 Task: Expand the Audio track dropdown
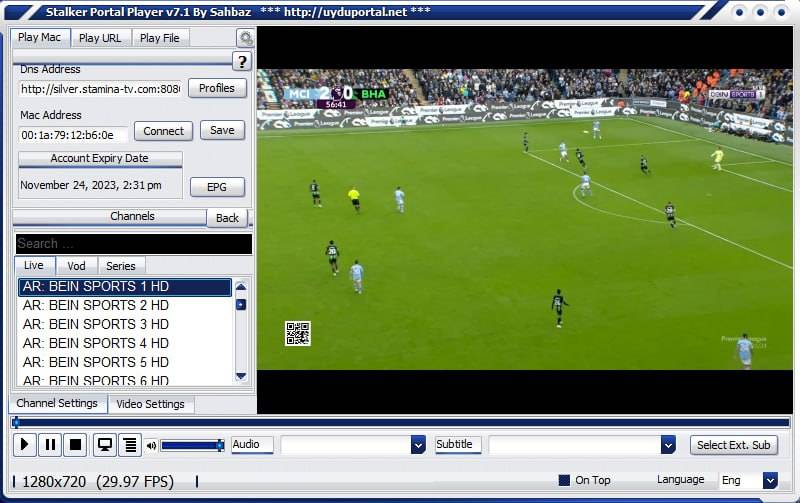[x=418, y=445]
